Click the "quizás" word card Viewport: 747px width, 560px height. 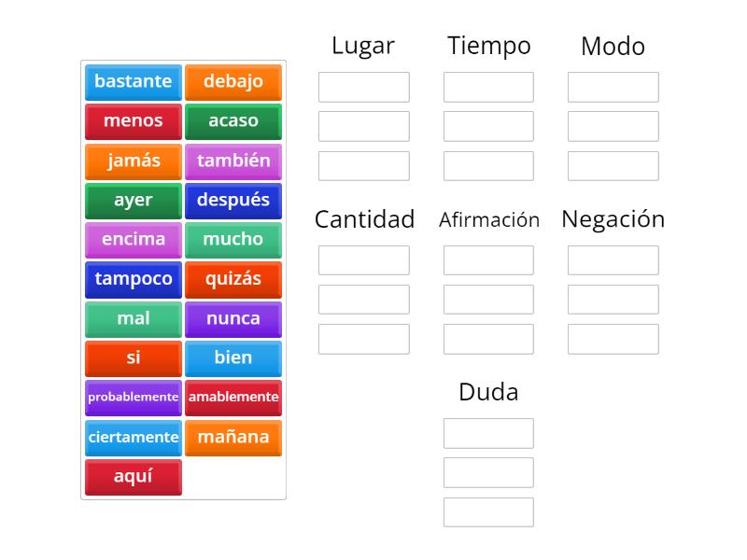[x=233, y=278]
